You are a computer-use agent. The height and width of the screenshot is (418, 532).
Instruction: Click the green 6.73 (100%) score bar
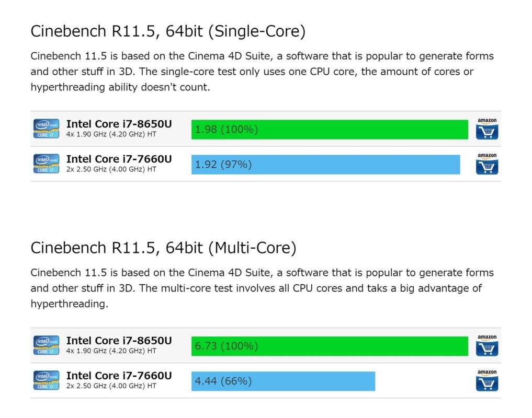pyautogui.click(x=330, y=346)
